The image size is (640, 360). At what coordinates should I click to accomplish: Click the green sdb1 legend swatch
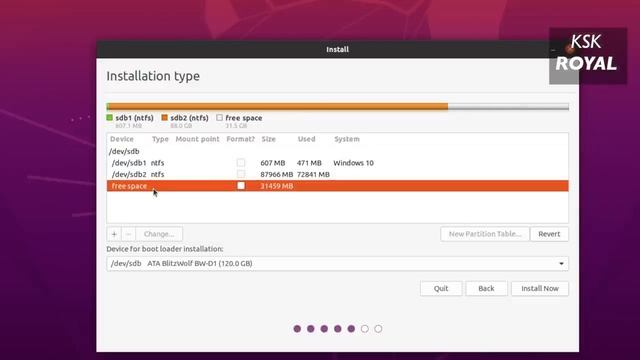(109, 118)
